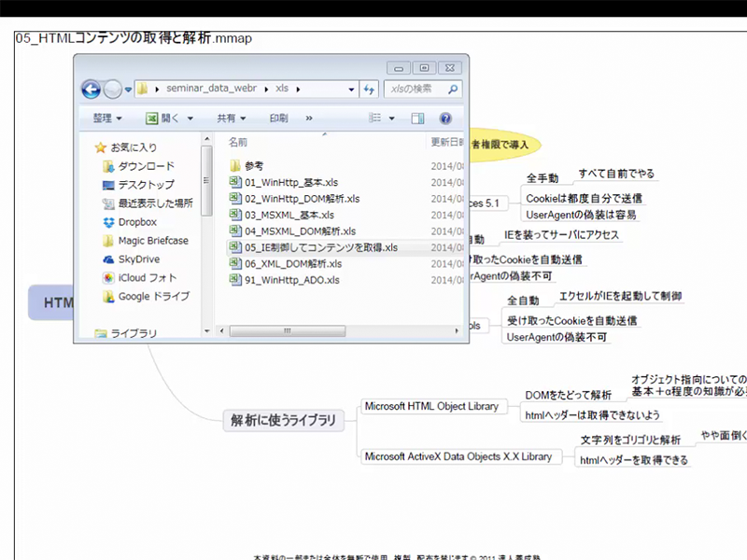This screenshot has width=747, height=560.
Task: Show more toolbar commands with » chevron
Action: tap(309, 119)
